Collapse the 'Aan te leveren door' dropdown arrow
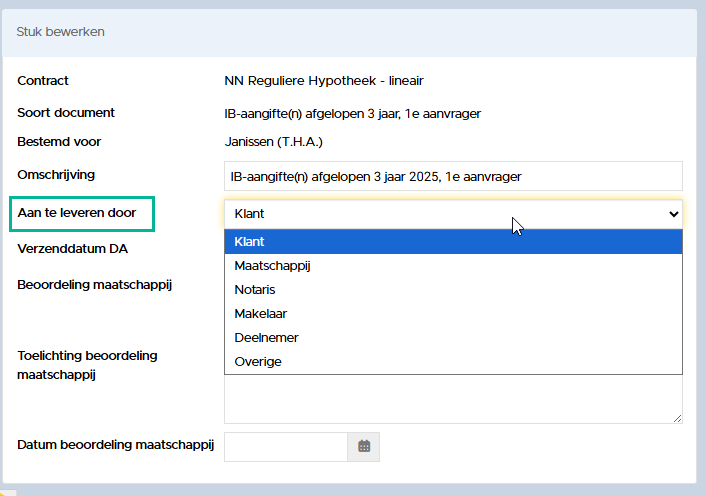This screenshot has height=496, width=706. (x=674, y=214)
